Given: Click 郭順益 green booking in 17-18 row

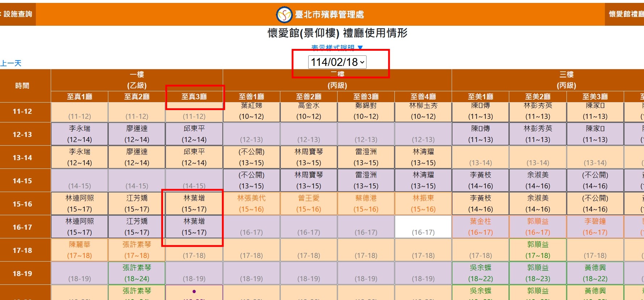Looking at the screenshot, I should coord(538,250).
